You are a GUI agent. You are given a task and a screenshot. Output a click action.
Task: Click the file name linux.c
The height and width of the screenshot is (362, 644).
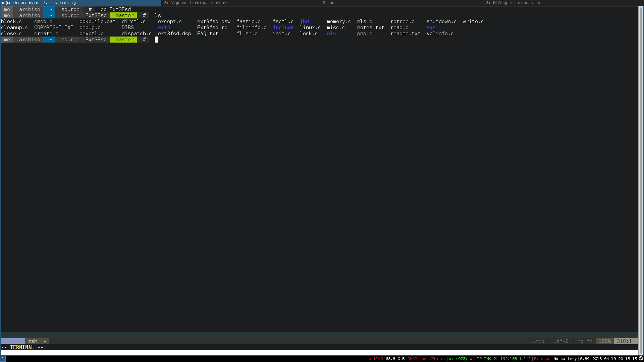[x=310, y=27]
